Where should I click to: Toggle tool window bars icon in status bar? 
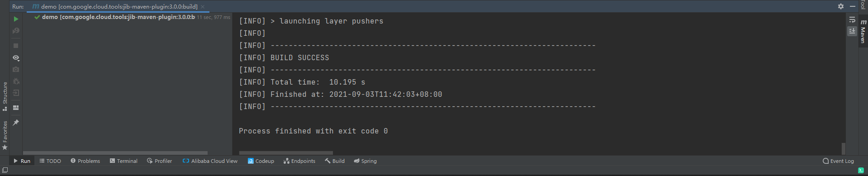click(x=5, y=170)
